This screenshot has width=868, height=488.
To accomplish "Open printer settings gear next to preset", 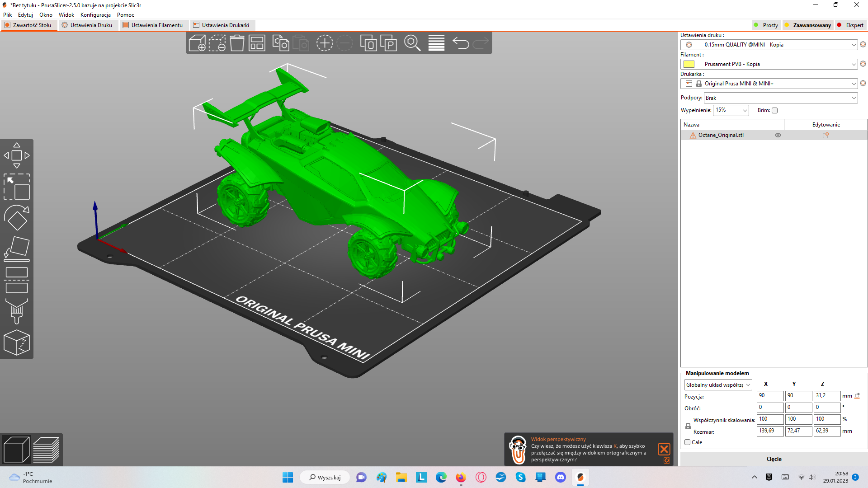I will (863, 83).
